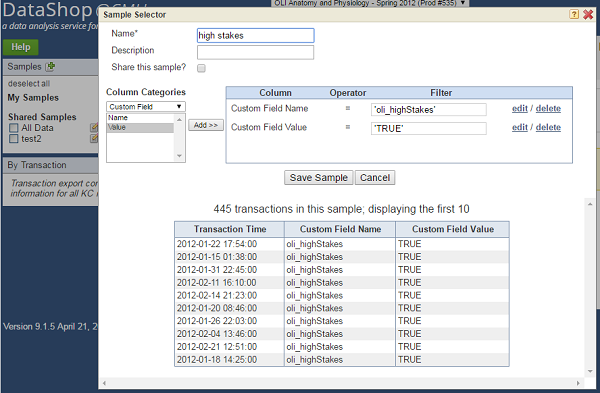Open the Sample Selector help icon
Viewport: 600px width, 393px height.
coord(574,15)
